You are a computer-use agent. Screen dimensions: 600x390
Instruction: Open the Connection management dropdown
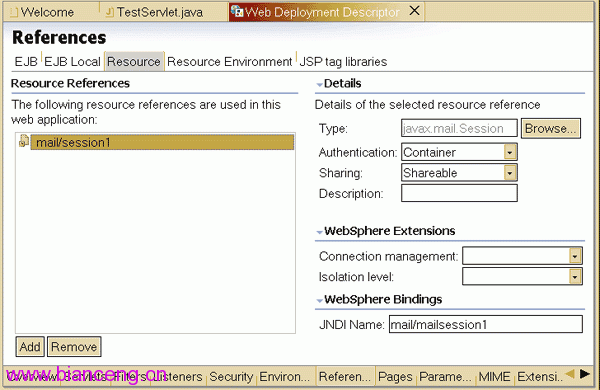pos(575,256)
